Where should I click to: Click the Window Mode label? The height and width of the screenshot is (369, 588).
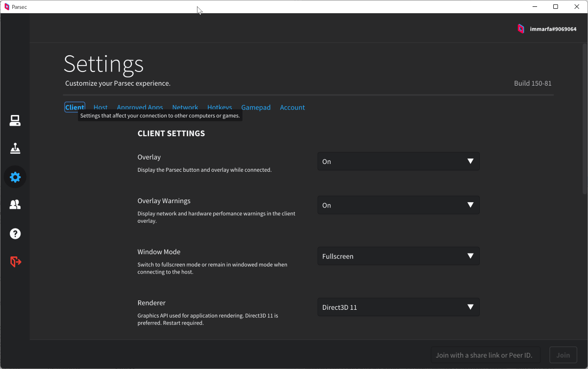pos(159,252)
